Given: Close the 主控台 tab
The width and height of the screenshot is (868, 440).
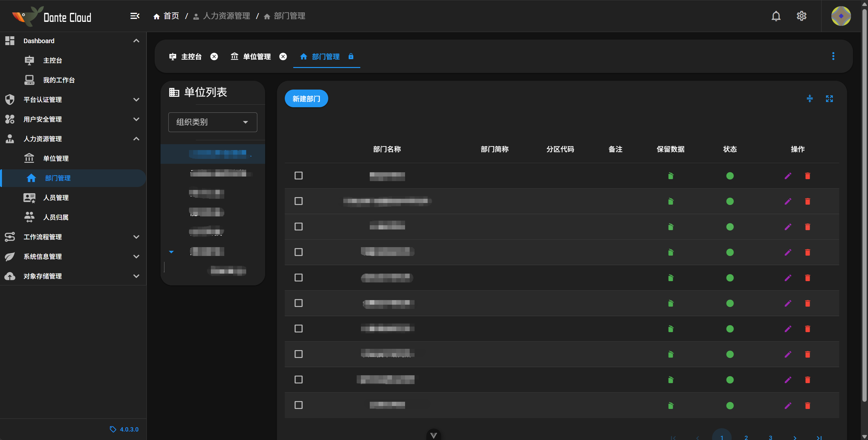Looking at the screenshot, I should point(214,57).
